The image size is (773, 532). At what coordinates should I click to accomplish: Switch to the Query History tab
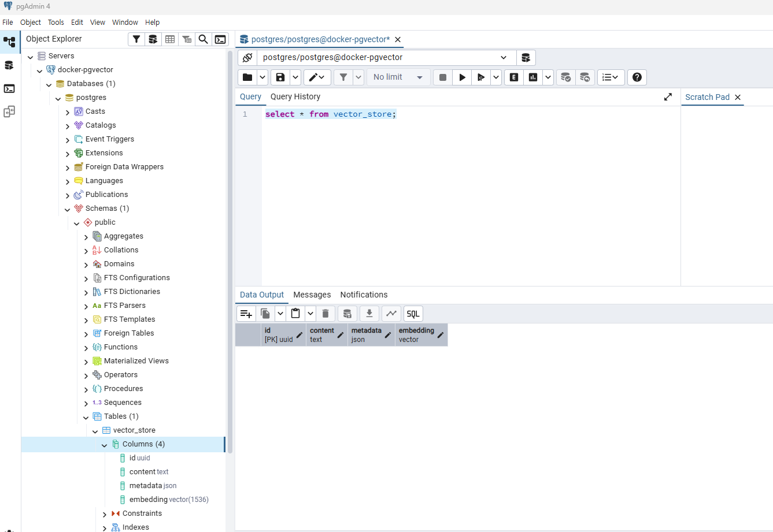point(295,96)
